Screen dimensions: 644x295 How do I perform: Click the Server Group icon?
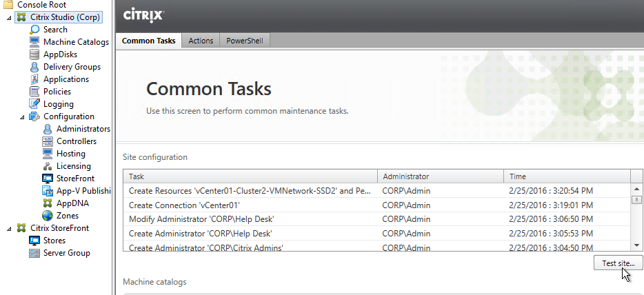click(35, 253)
